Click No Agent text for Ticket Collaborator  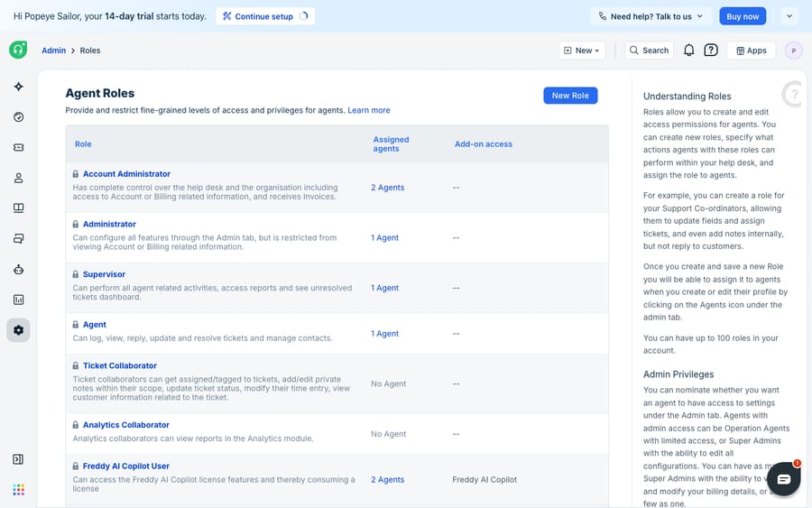point(388,383)
